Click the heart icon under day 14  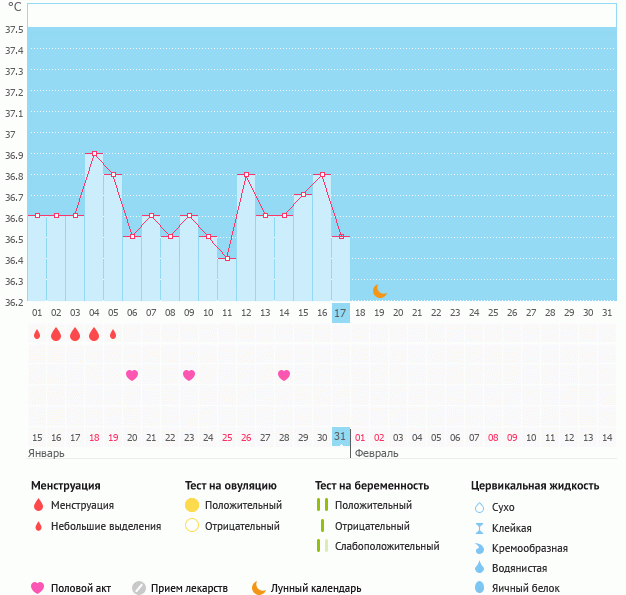tap(284, 375)
